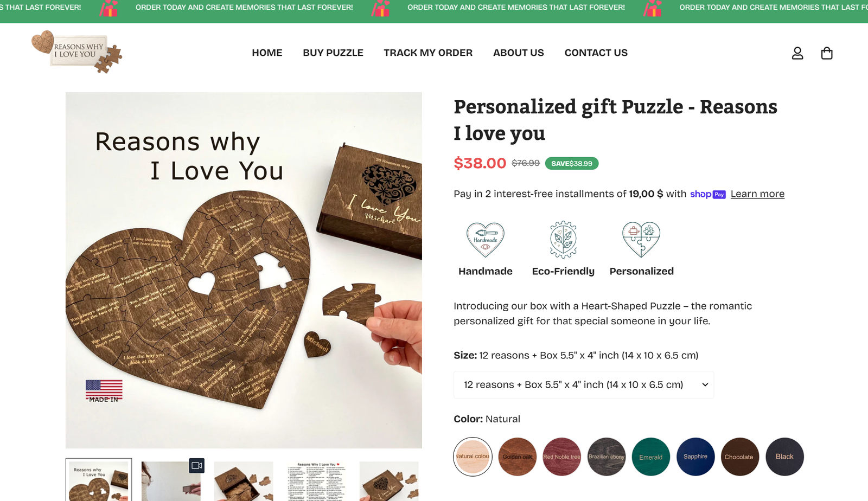Click the dropdown chevron arrow for size
This screenshot has width=868, height=501.
705,384
